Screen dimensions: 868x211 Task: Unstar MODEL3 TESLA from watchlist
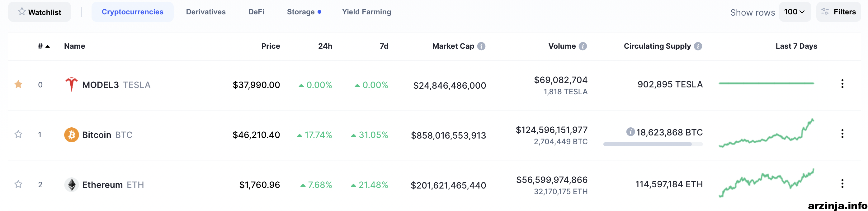(19, 84)
